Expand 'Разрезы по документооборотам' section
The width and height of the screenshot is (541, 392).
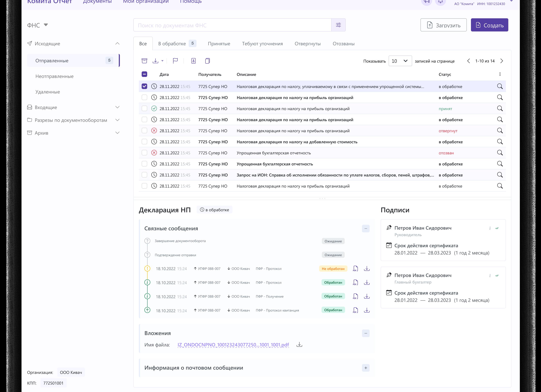[x=117, y=120]
